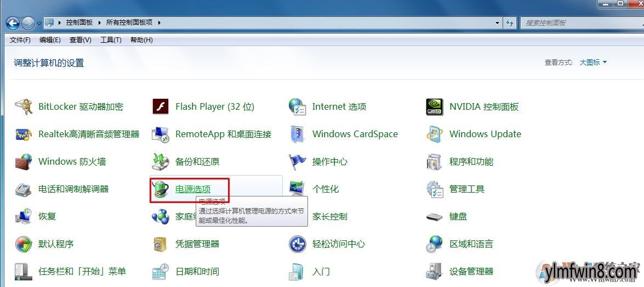Open the 日期和时间 calendar icon
This screenshot has width=644, height=287.
[161, 272]
